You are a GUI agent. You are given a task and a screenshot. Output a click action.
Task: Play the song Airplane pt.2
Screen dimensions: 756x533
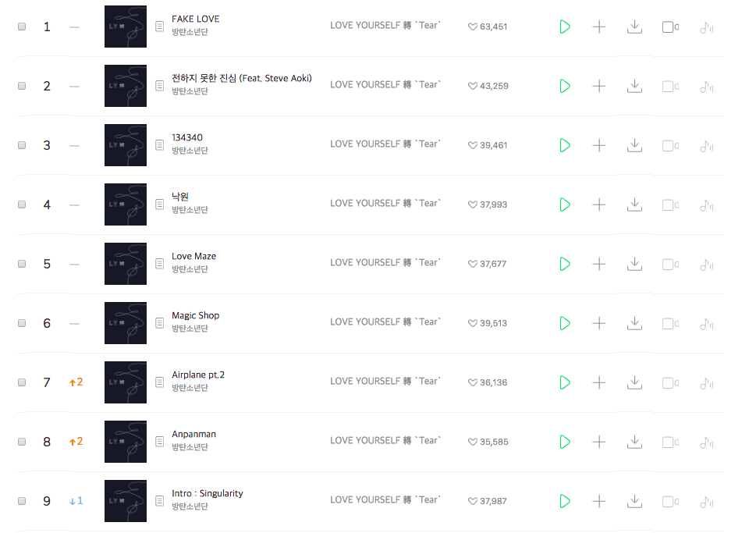(x=564, y=382)
